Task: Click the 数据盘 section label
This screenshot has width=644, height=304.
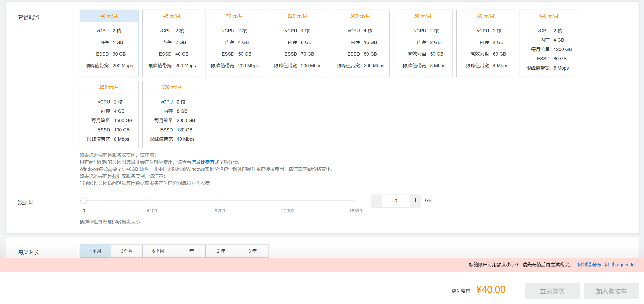Action: coord(26,202)
